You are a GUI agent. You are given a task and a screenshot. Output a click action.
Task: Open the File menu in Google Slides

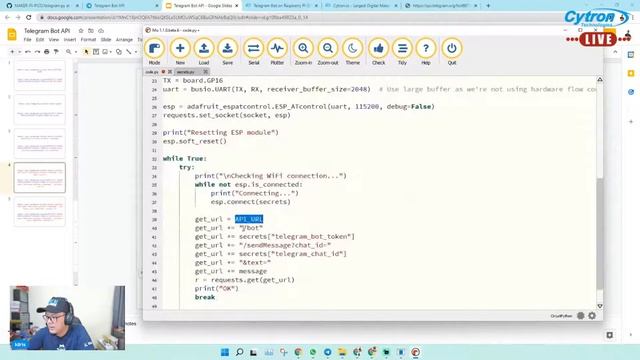[x=27, y=40]
